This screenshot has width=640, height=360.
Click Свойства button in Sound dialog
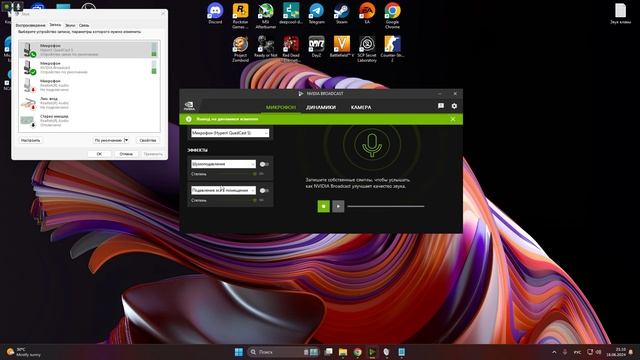coord(148,140)
